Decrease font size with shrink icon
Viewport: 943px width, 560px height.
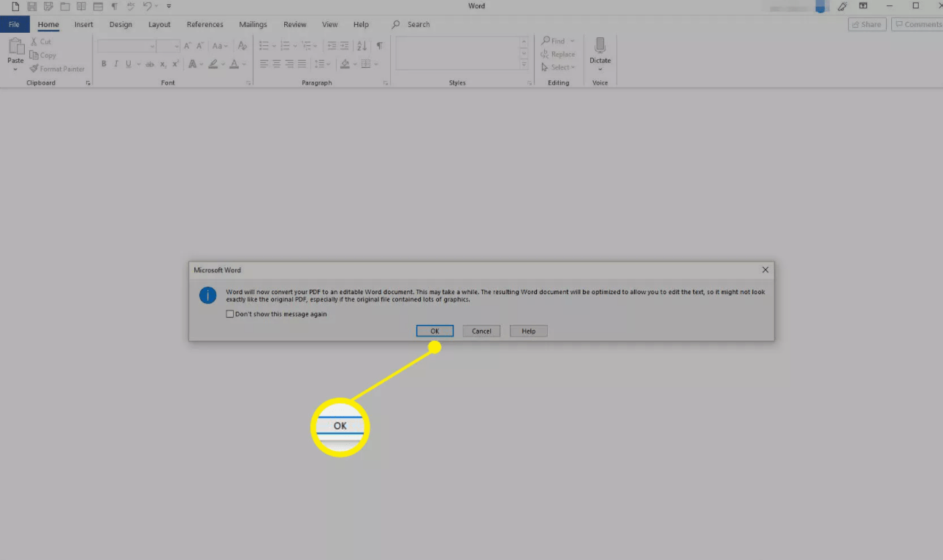202,46
